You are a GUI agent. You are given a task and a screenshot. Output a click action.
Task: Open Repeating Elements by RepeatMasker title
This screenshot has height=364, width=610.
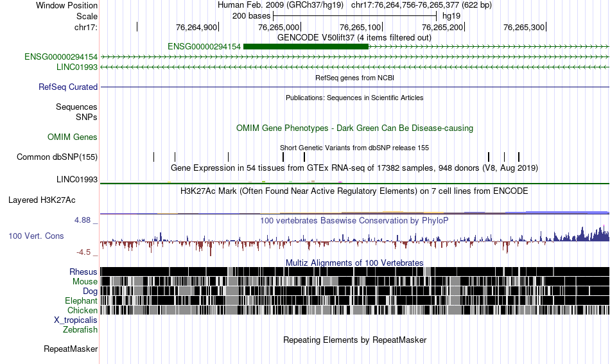tap(355, 340)
